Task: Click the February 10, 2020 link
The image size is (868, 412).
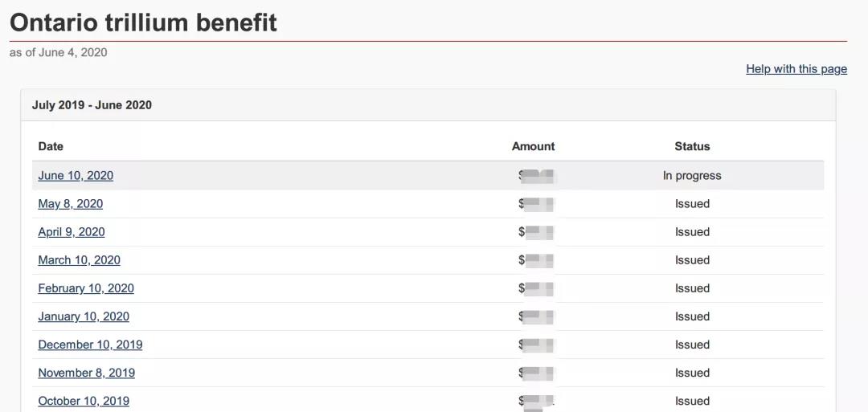Action: coord(86,288)
